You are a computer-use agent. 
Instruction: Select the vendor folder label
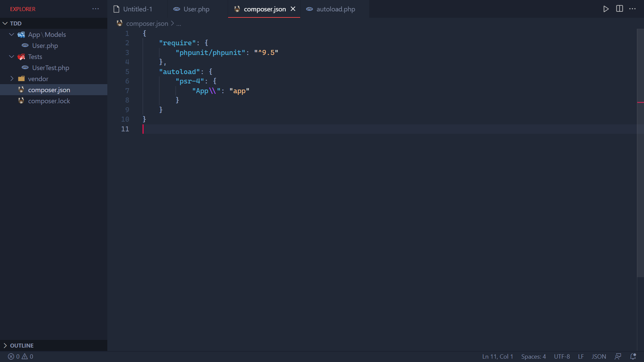(x=38, y=79)
